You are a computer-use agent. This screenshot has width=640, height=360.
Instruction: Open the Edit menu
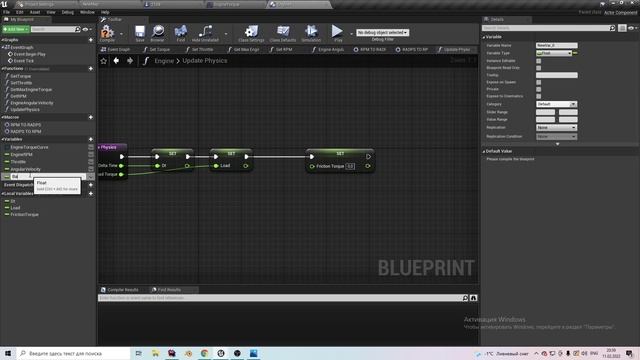pos(20,12)
